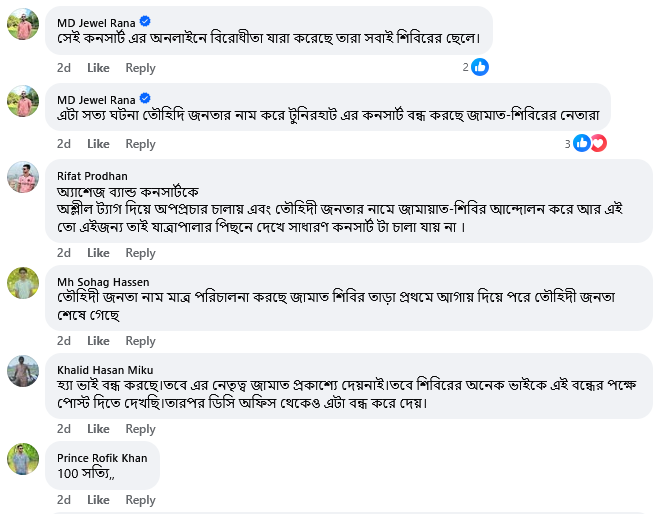The height and width of the screenshot is (514, 658).
Task: Click verified badge on second MD Jewel Rana comment
Action: (146, 99)
